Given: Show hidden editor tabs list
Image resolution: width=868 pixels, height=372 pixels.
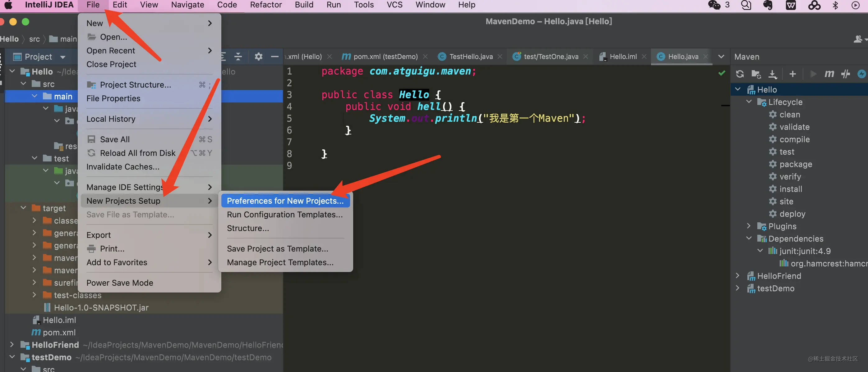Looking at the screenshot, I should [721, 57].
